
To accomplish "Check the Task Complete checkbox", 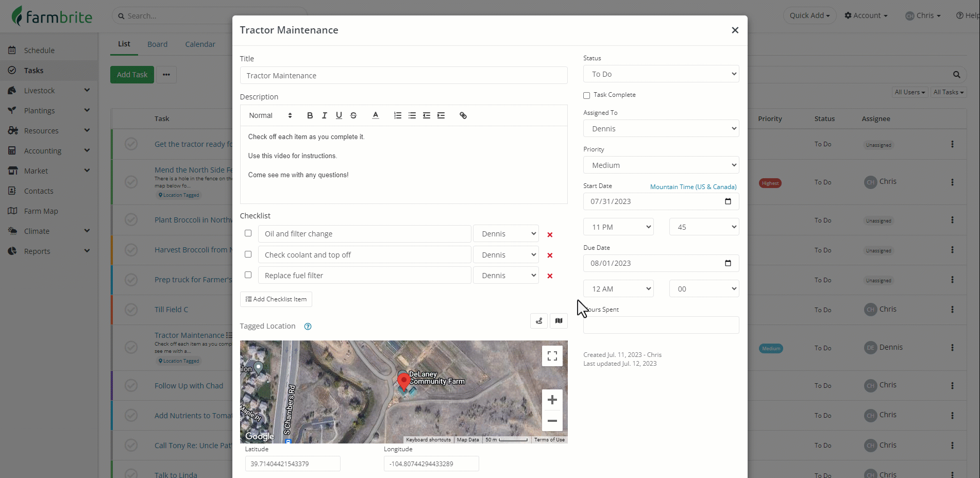I will coord(586,95).
